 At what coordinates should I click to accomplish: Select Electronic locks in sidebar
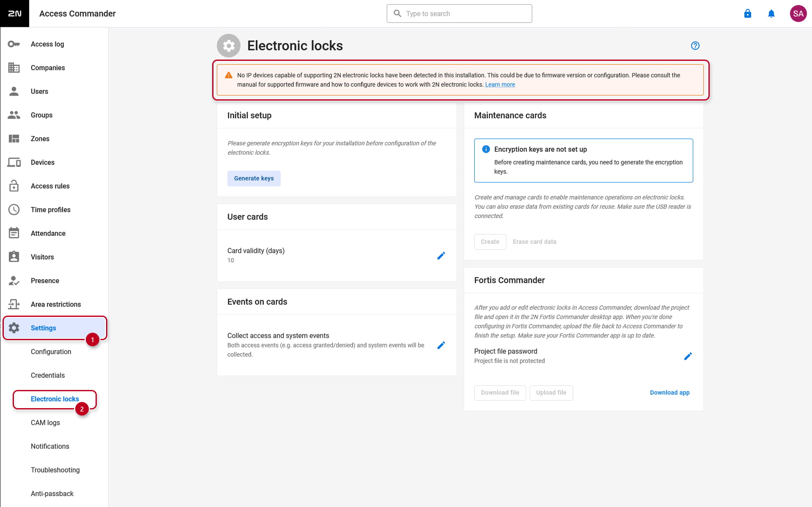[x=55, y=399]
